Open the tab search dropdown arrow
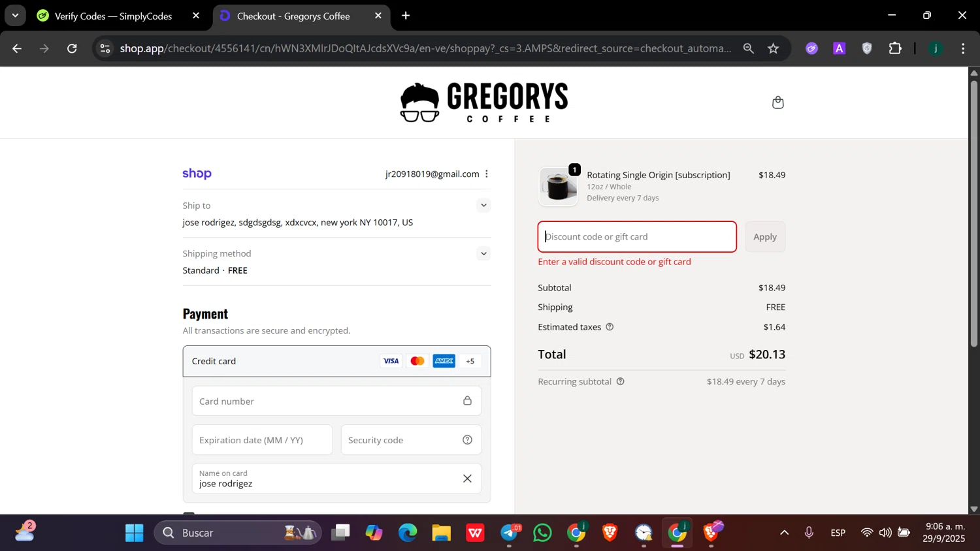 [x=15, y=16]
